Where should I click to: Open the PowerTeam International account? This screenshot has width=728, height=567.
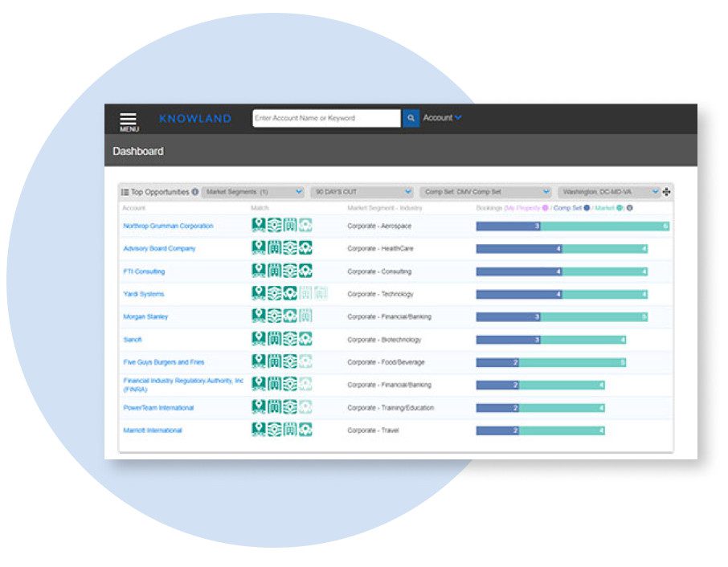(158, 408)
